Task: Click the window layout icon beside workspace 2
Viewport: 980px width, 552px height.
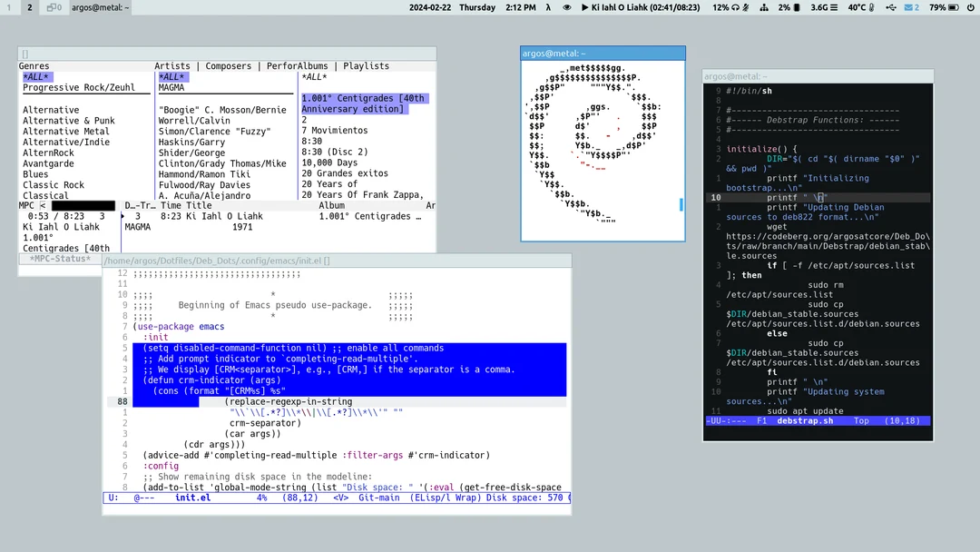Action: [53, 7]
